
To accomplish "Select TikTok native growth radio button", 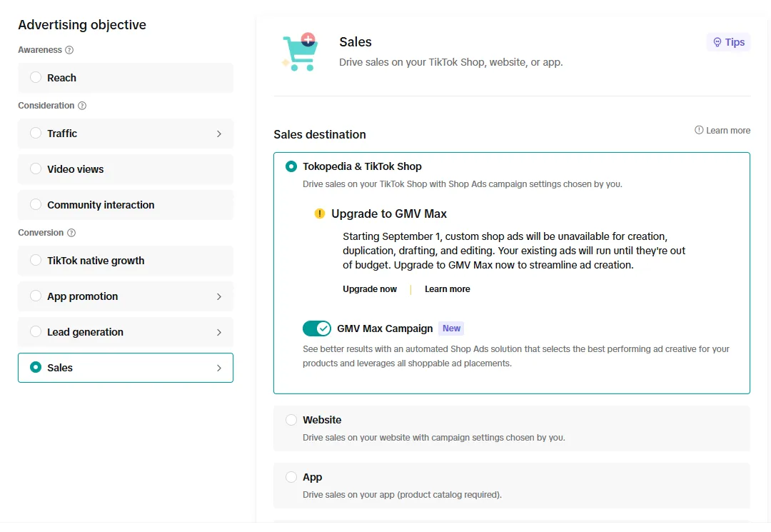I will click(x=36, y=260).
